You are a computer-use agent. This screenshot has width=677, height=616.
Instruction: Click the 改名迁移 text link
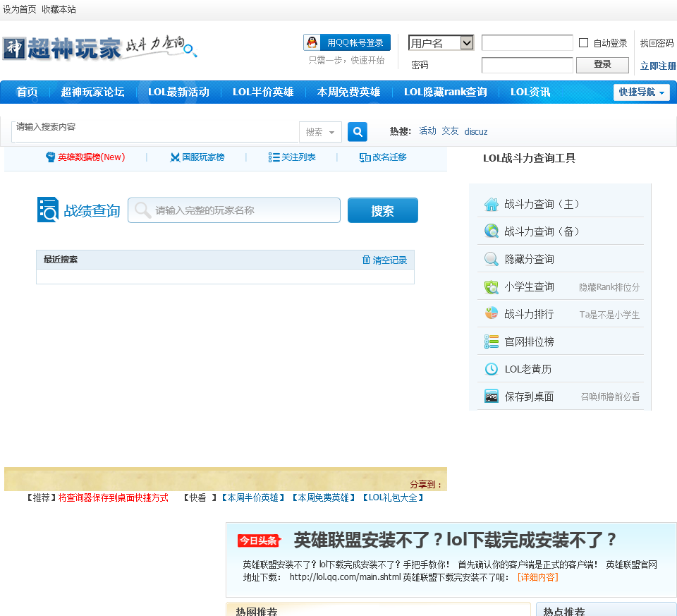tap(389, 157)
